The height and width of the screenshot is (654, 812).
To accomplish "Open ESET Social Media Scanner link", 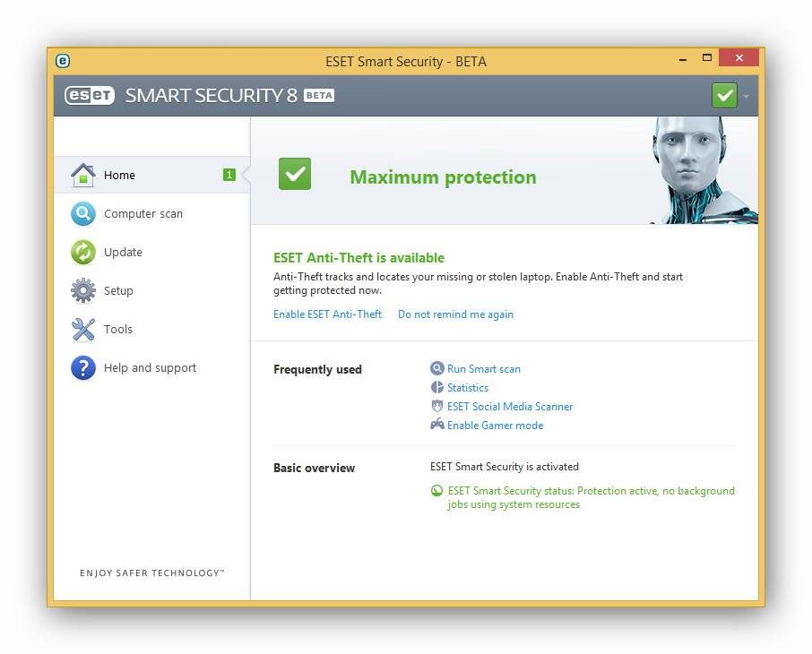I will (x=510, y=407).
